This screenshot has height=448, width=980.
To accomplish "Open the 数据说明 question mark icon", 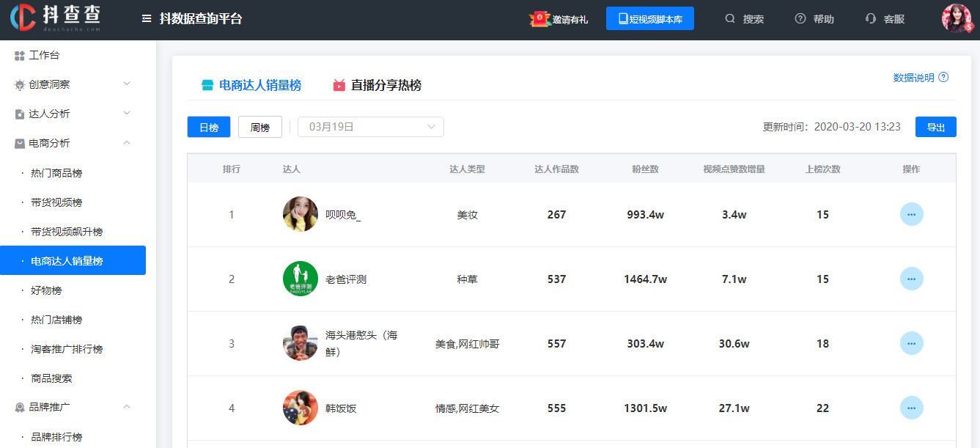I will pyautogui.click(x=944, y=77).
